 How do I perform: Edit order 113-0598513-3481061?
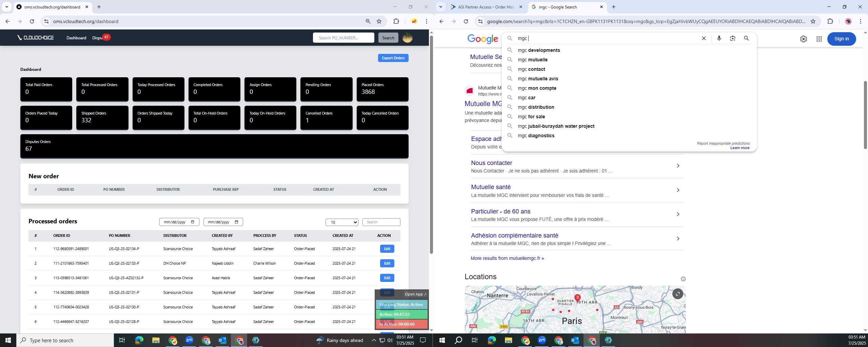(387, 278)
